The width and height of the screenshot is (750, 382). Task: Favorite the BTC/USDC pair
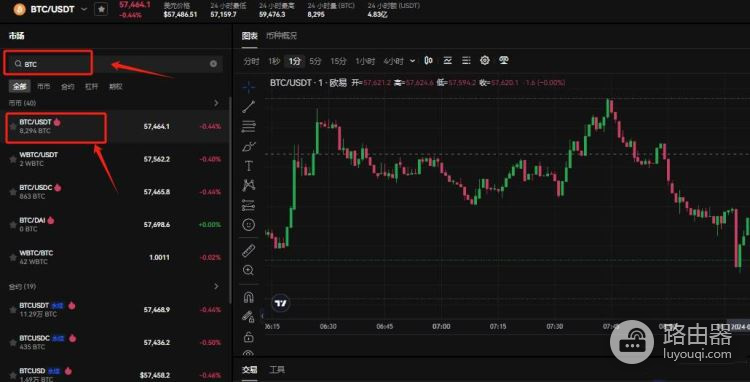(13, 192)
